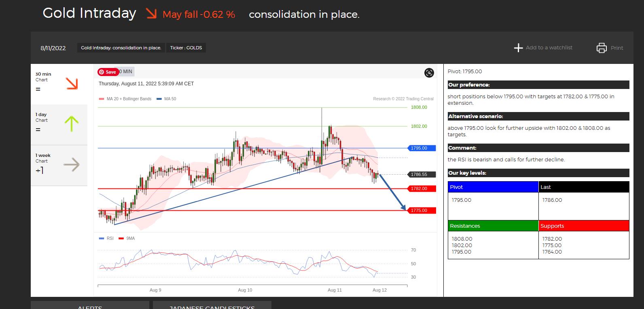This screenshot has height=309, width=644.
Task: Click the Add to a watchlist link
Action: (x=549, y=48)
